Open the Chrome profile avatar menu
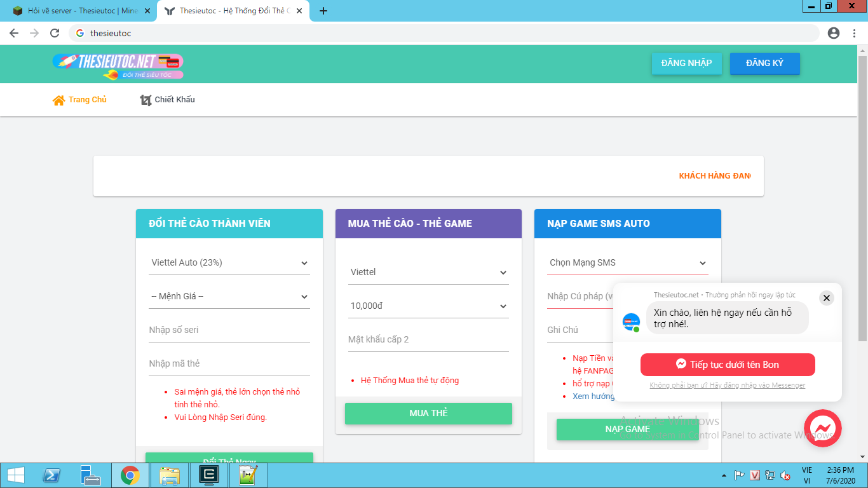Viewport: 868px width, 488px height. click(x=834, y=33)
